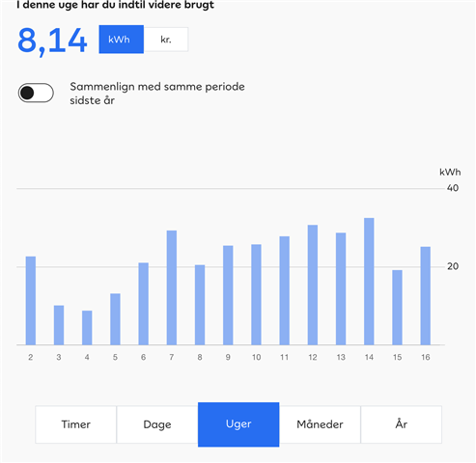This screenshot has width=476, height=463.
Task: Select the week 16 bar
Action: pyautogui.click(x=426, y=296)
